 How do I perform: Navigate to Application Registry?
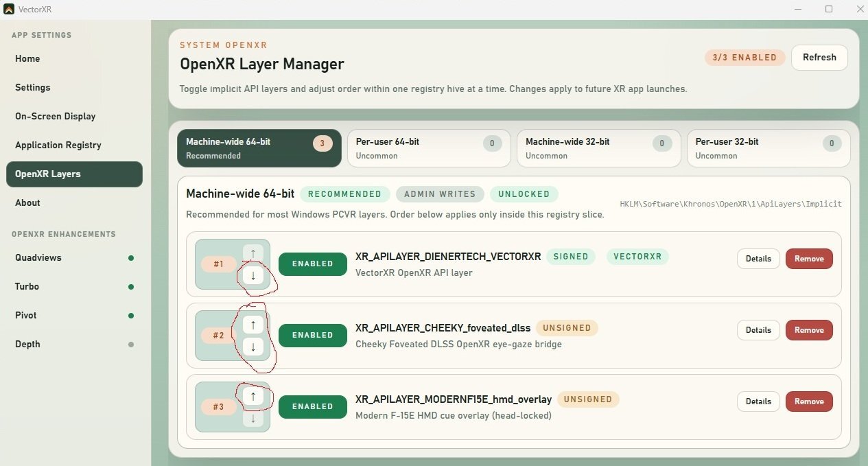74,145
